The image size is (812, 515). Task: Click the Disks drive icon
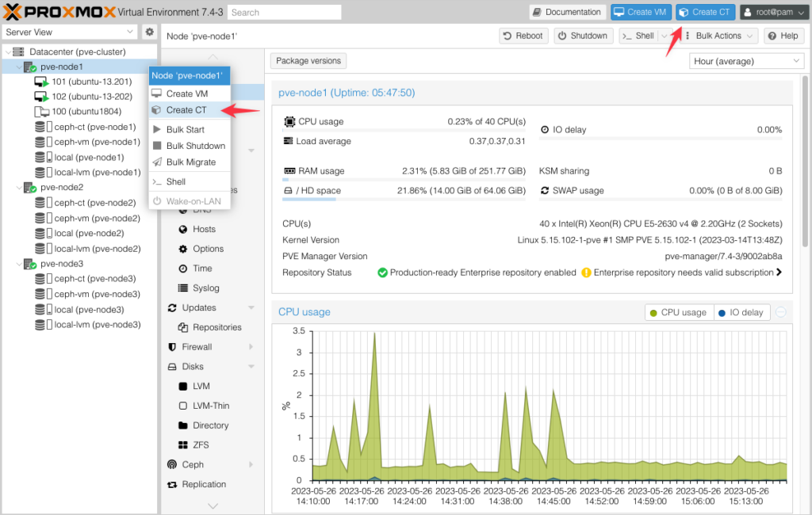172,367
